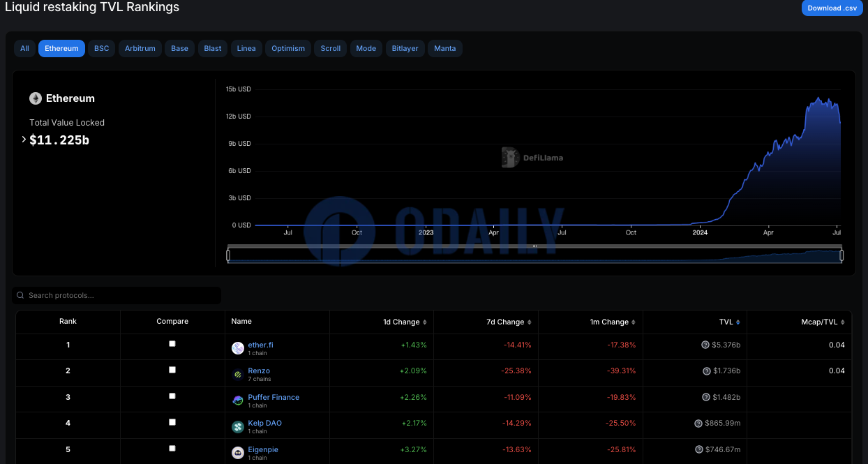The image size is (868, 464).
Task: Switch to the Scroll tab
Action: pos(331,49)
